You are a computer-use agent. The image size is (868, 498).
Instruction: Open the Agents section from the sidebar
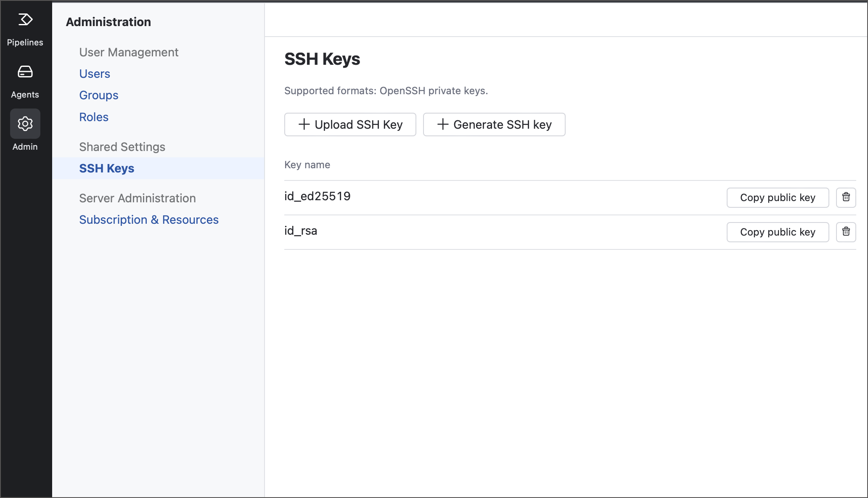[25, 81]
